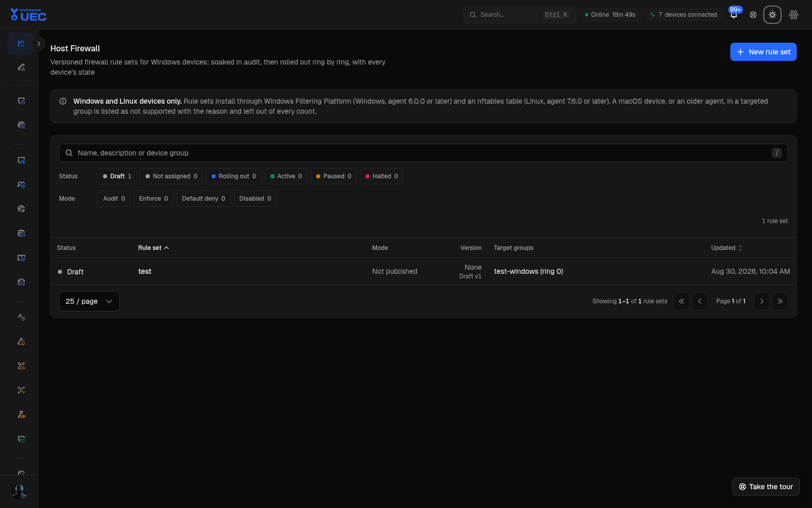This screenshot has height=508, width=812.
Task: Go to previous page arrow
Action: point(700,301)
